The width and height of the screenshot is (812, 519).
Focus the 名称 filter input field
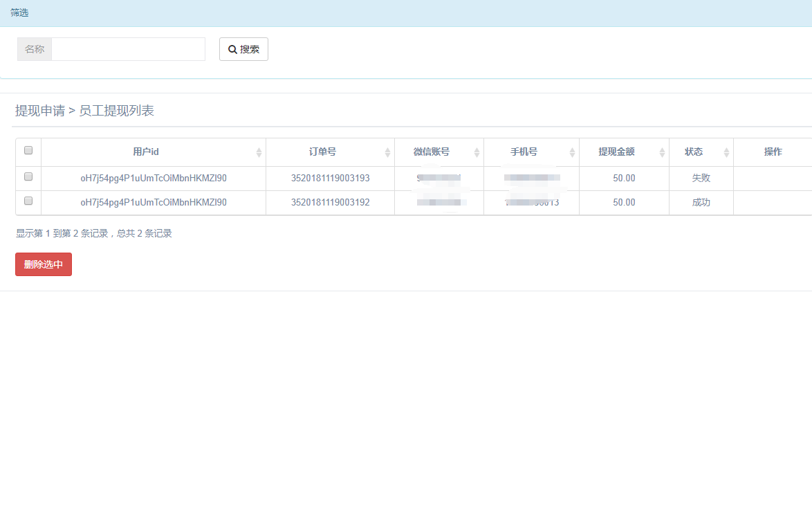(128, 49)
